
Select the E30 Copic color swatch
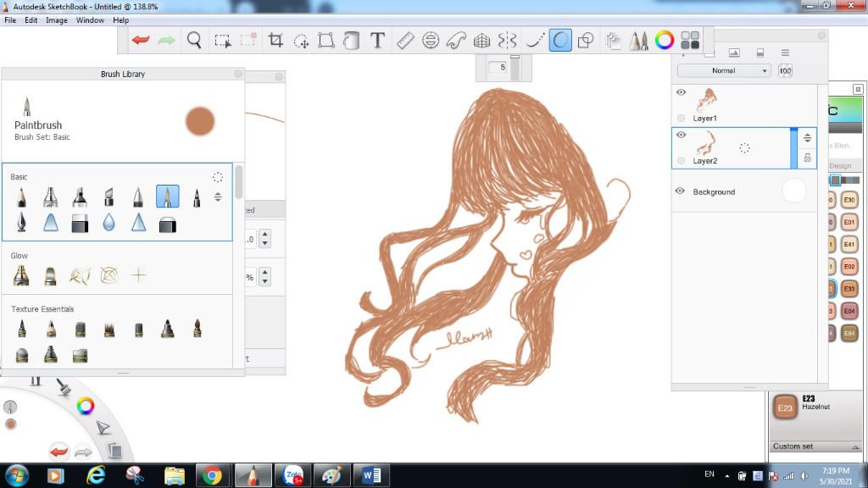(x=849, y=200)
